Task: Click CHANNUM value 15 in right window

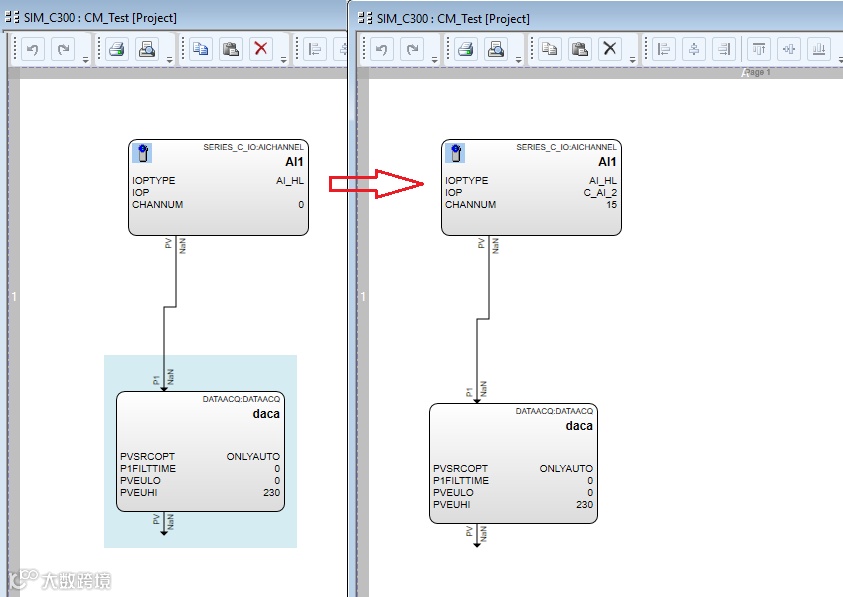Action: click(611, 204)
